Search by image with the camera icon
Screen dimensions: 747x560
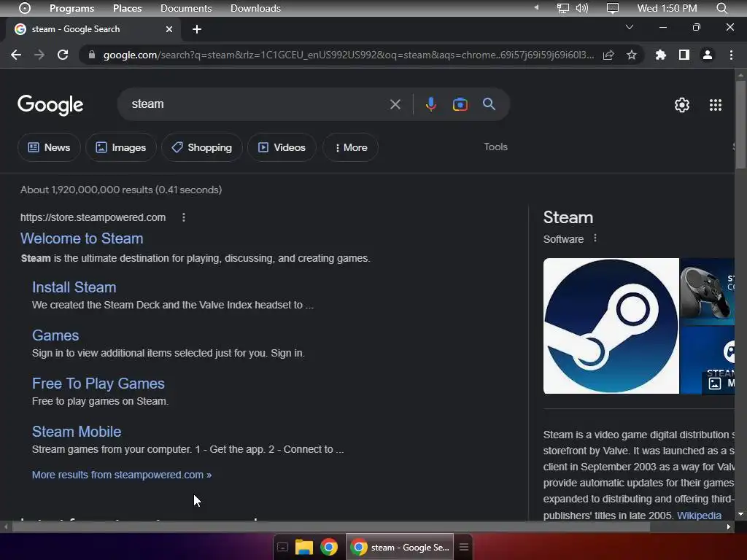pyautogui.click(x=460, y=104)
